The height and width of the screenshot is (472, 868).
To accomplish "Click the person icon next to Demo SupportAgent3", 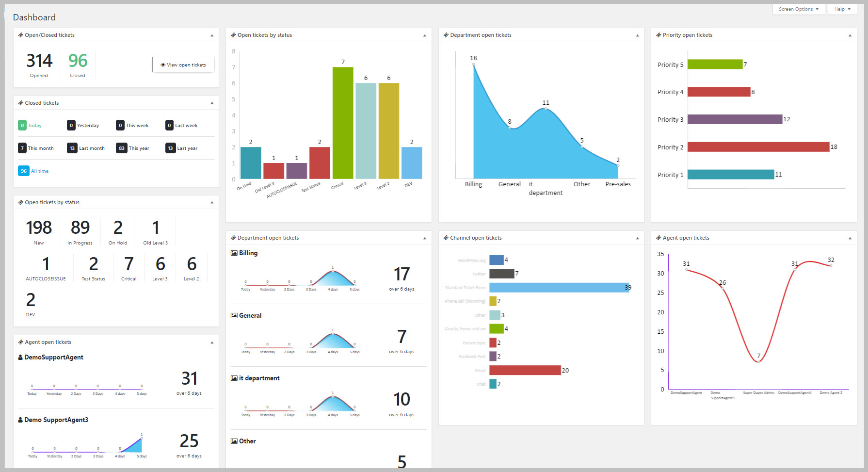I will pyautogui.click(x=20, y=420).
